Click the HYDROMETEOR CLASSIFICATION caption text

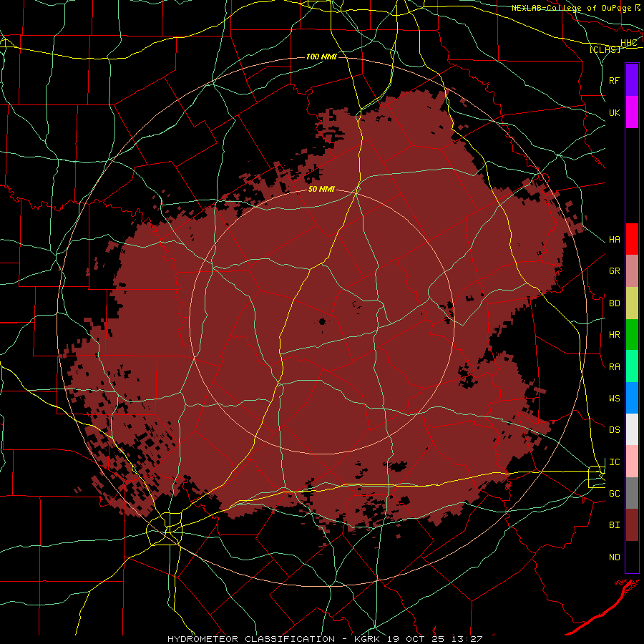251,639
